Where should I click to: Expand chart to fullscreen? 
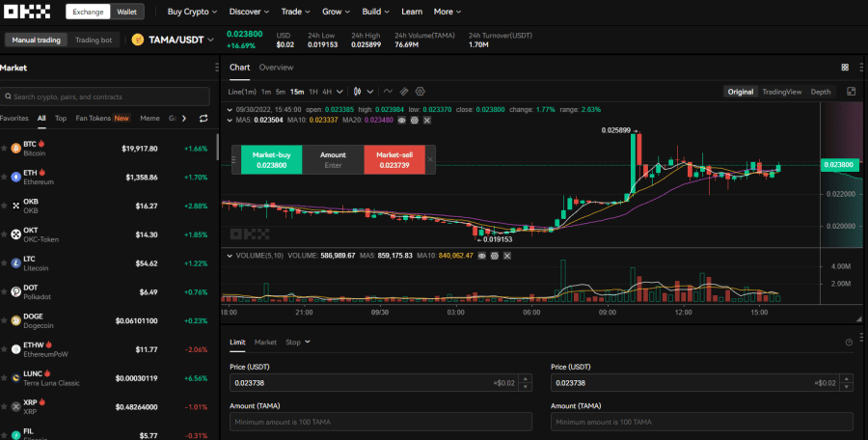851,91
